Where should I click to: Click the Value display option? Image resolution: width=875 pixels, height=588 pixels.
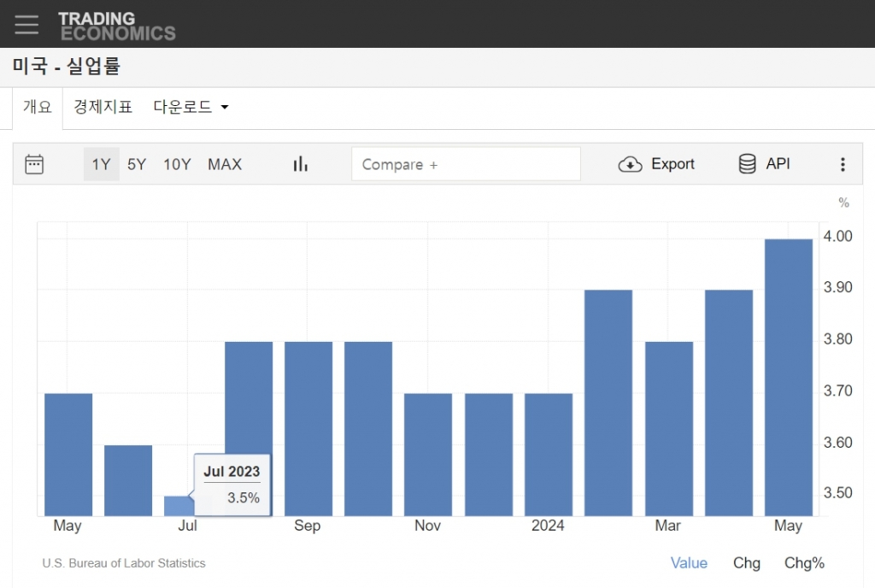(x=689, y=562)
